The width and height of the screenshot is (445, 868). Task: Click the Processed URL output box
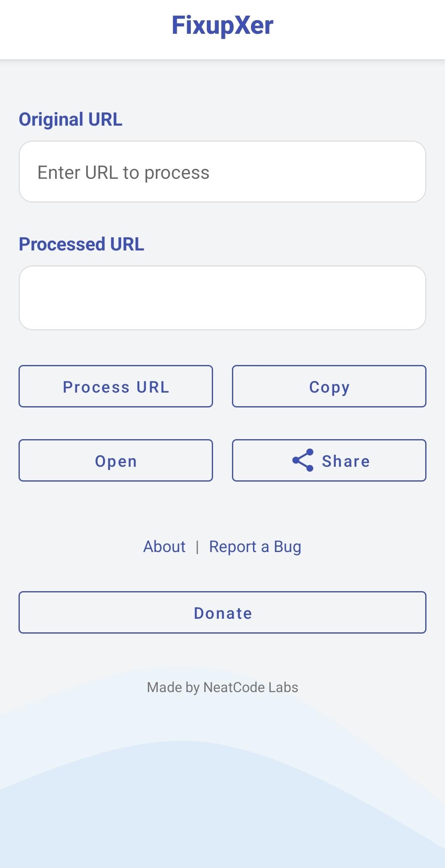222,297
